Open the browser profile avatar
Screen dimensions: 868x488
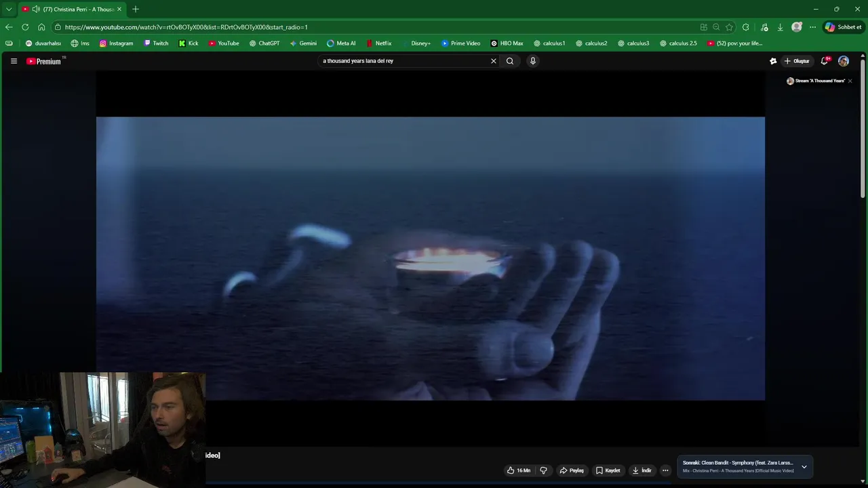pos(797,27)
